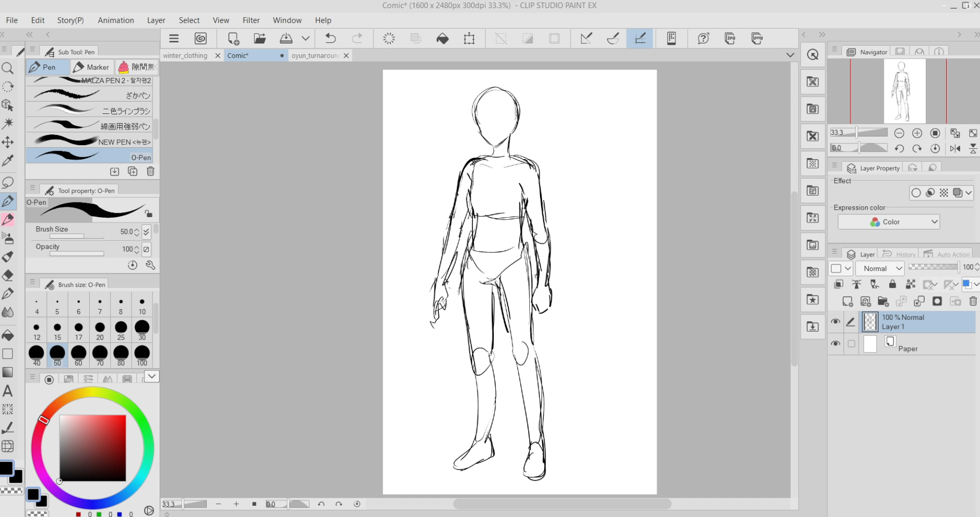
Task: Select the Eyedropper tool
Action: click(x=8, y=161)
